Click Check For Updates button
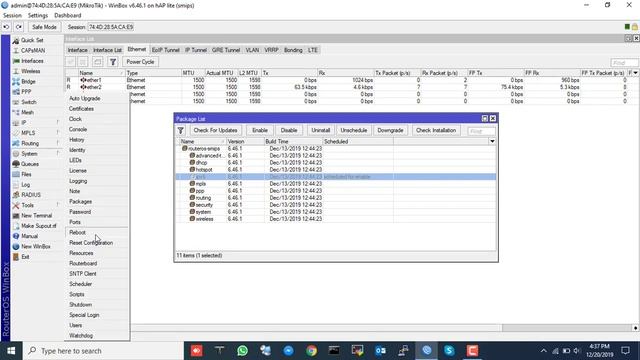Image resolution: width=640 pixels, height=360 pixels. click(215, 130)
